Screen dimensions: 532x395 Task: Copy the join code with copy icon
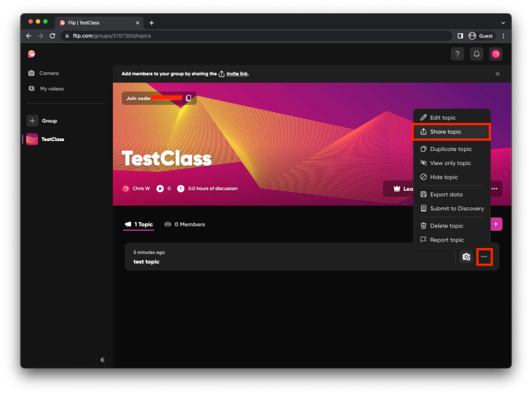coord(188,98)
